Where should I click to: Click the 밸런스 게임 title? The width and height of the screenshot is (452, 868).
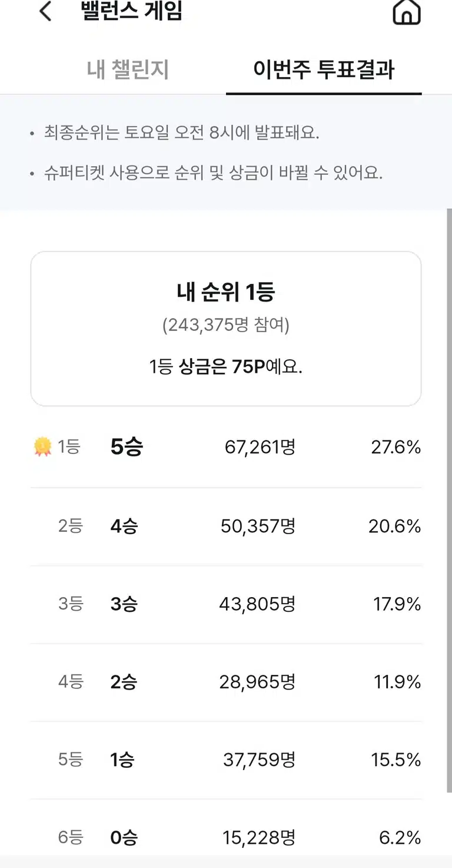132,11
